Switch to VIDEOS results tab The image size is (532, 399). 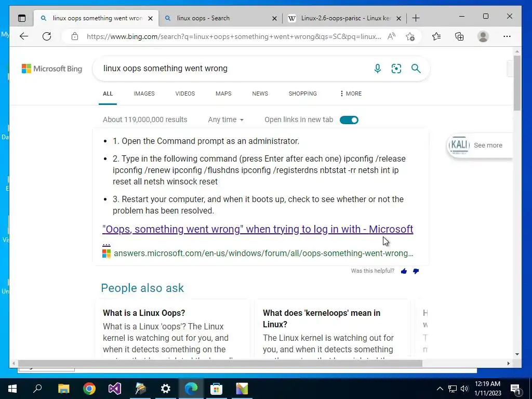pyautogui.click(x=185, y=94)
